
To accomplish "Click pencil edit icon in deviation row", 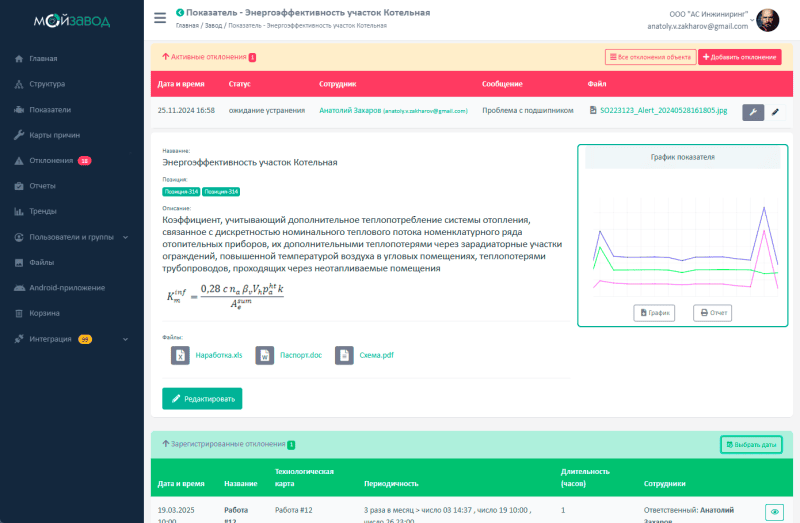I will pos(776,112).
